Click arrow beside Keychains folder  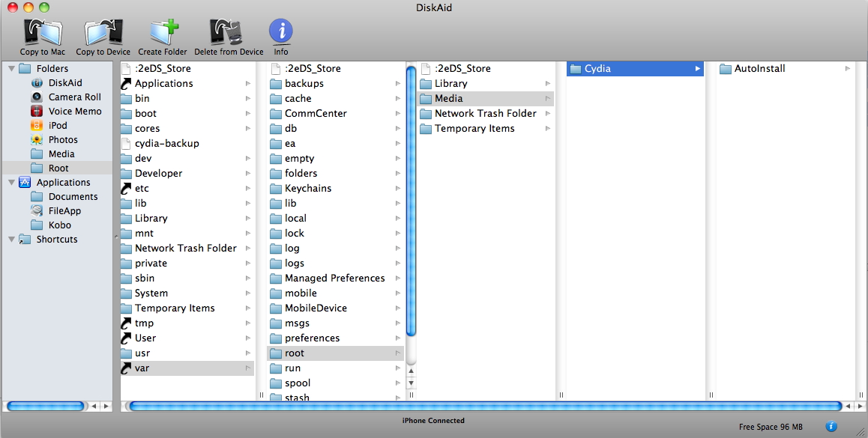click(397, 188)
